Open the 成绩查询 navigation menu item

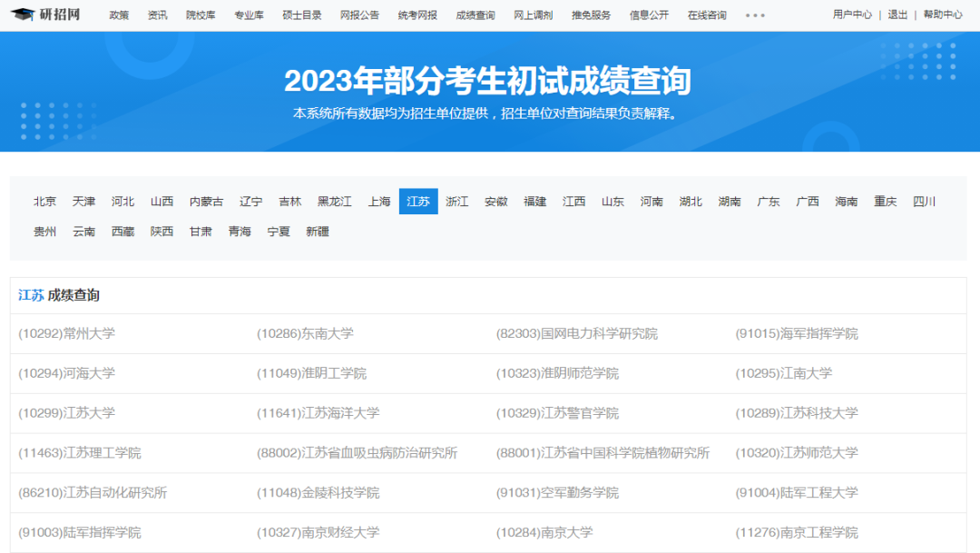tap(475, 15)
